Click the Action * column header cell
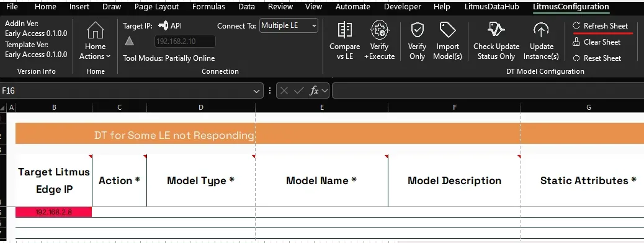 click(x=120, y=180)
